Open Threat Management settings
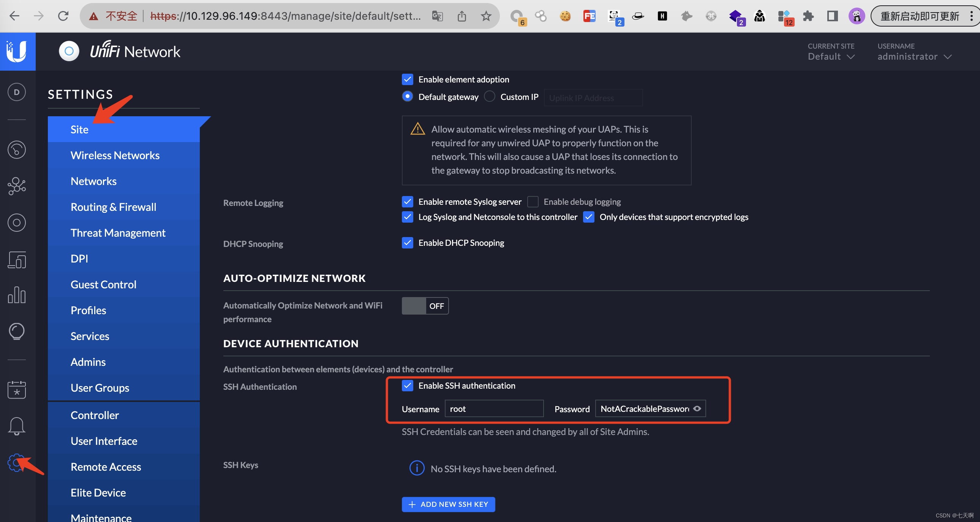Viewport: 980px width, 522px height. [x=124, y=233]
